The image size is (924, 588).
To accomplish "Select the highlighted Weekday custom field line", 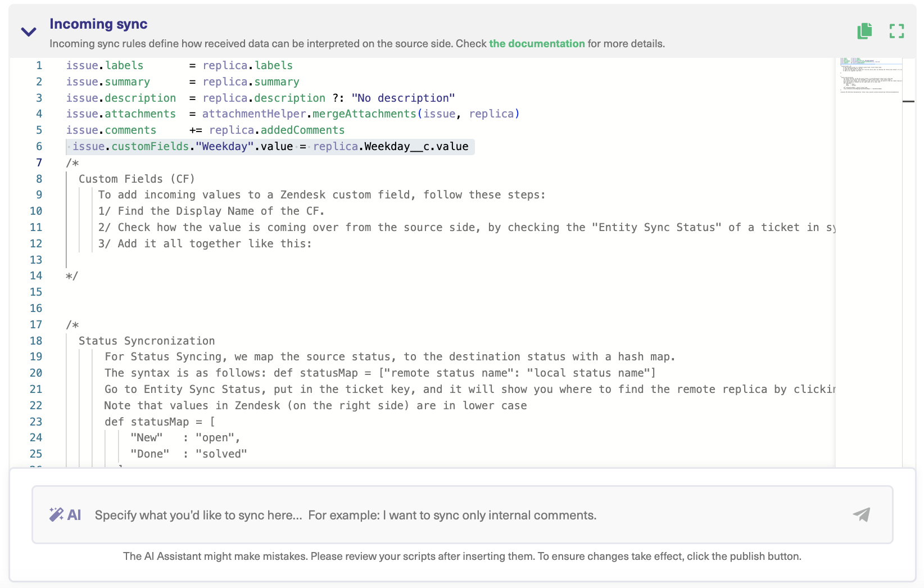I will point(270,146).
